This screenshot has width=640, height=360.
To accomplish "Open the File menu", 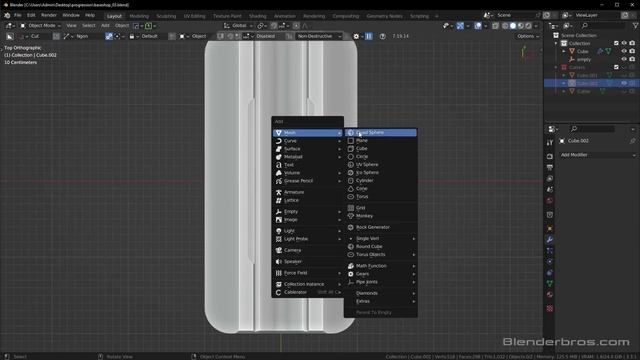I will 18,15.
